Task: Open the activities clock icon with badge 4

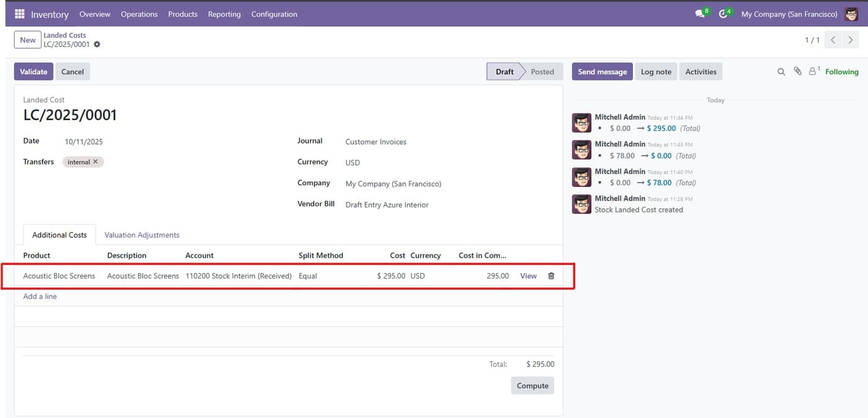Action: tap(724, 14)
